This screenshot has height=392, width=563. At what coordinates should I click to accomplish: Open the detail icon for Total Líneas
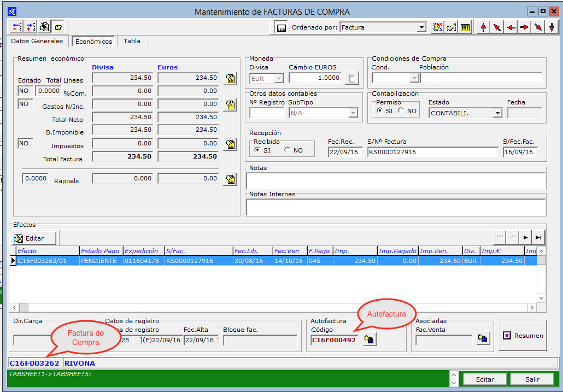tap(230, 78)
